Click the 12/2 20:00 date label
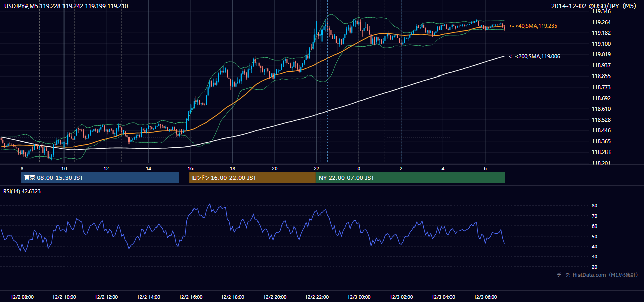This screenshot has width=644, height=302. pos(275,297)
